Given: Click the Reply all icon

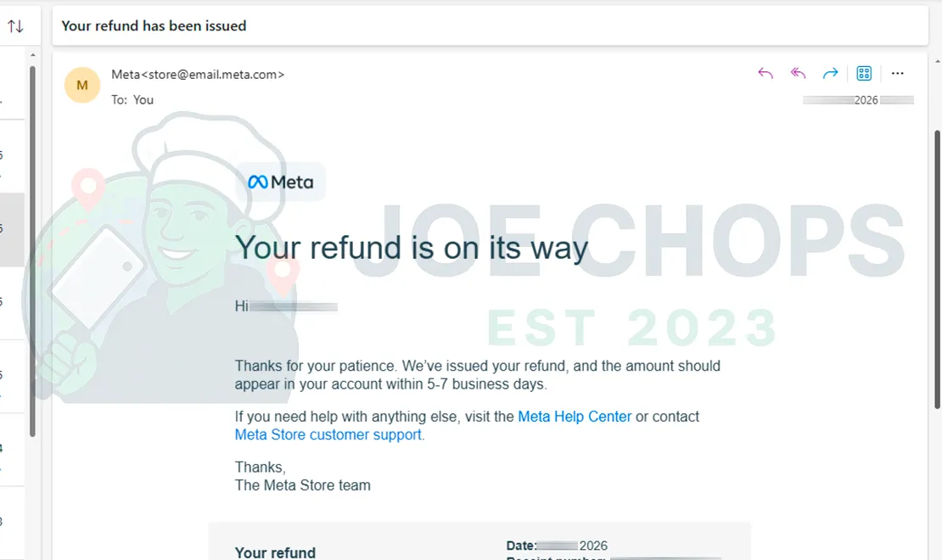Looking at the screenshot, I should tap(798, 74).
